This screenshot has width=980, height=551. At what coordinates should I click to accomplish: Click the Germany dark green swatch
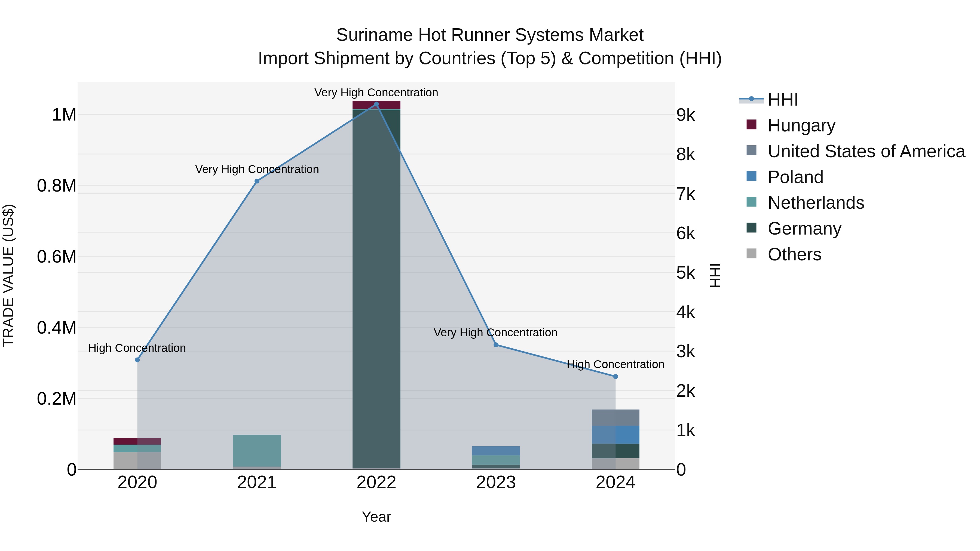point(751,228)
